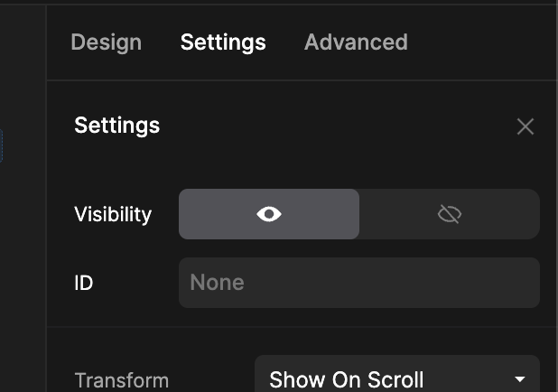Hide element using crossed-out eye icon
Image resolution: width=558 pixels, height=392 pixels.
point(450,214)
